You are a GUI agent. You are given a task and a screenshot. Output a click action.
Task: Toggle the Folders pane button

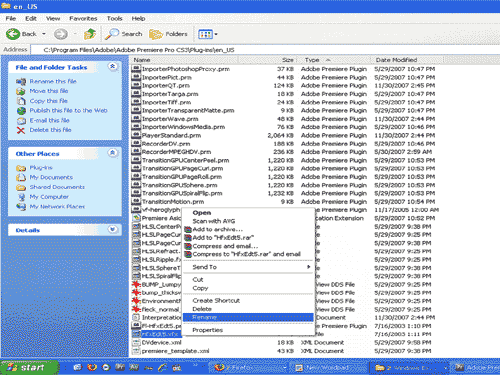click(x=168, y=34)
